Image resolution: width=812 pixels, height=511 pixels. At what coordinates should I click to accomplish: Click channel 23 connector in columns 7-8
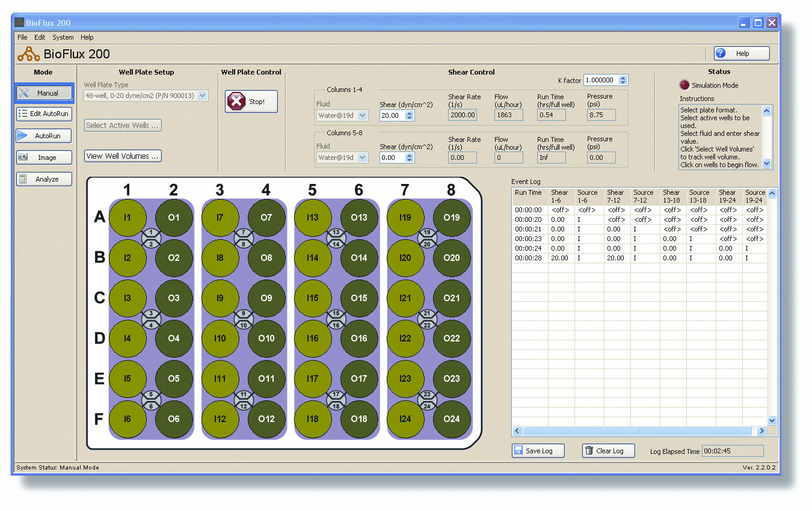point(429,394)
